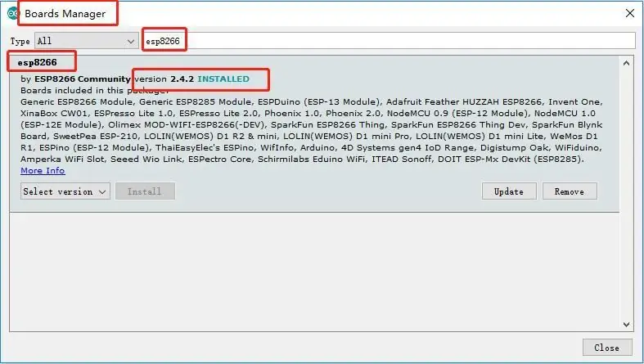Close the Boards Manager window with X
The image size is (644, 364).
click(629, 14)
